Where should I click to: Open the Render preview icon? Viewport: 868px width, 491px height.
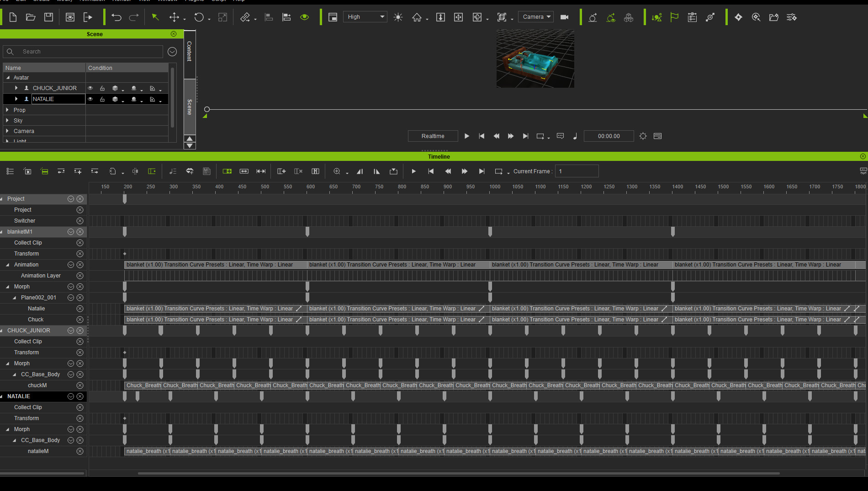click(70, 17)
